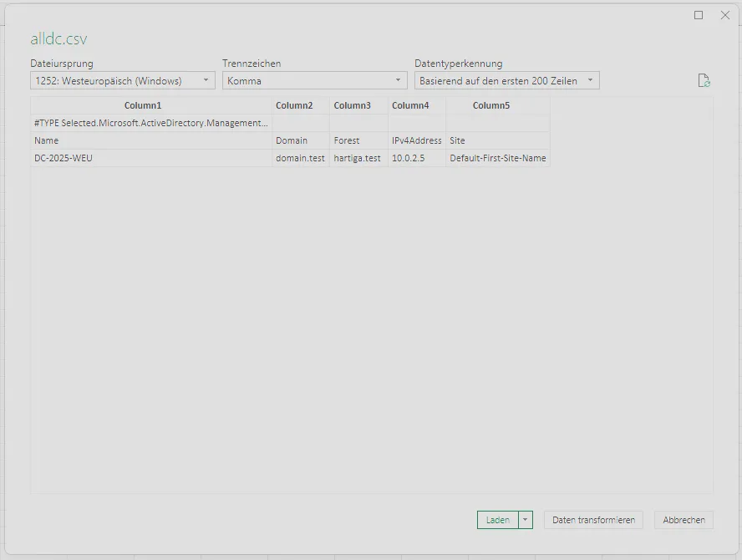Image resolution: width=742 pixels, height=560 pixels.
Task: Open the Datentyperkennung dropdown
Action: point(506,81)
